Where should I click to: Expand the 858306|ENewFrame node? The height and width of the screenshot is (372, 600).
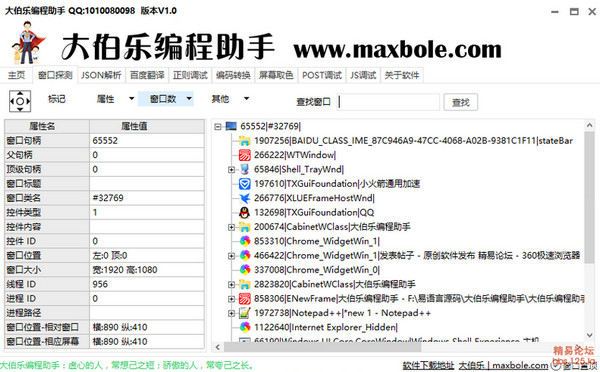tap(231, 299)
